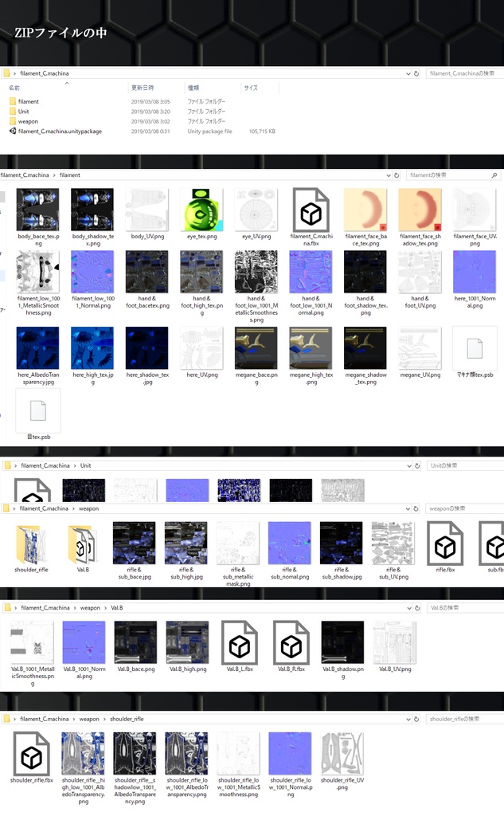Select filament_face_shadow_tex.png file

coord(420,217)
